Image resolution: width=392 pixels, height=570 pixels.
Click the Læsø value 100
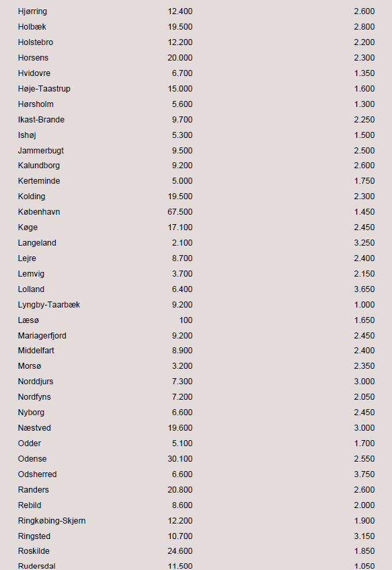click(x=186, y=320)
